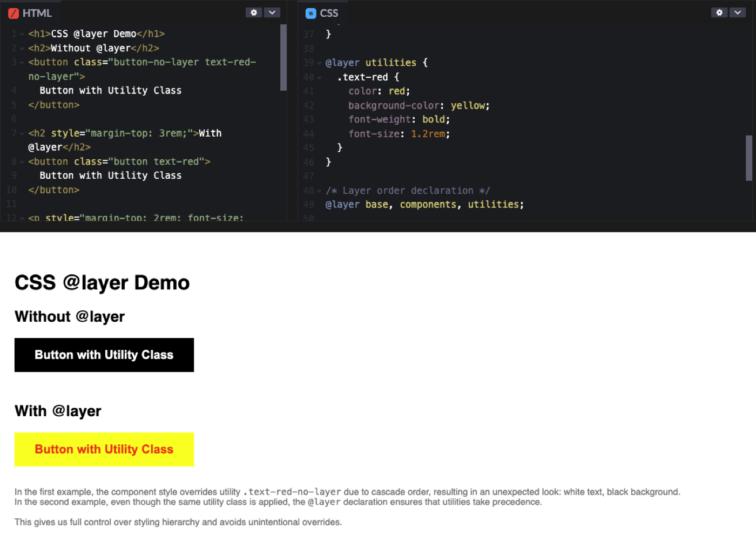
Task: Click the red HTML slash icon
Action: click(13, 13)
